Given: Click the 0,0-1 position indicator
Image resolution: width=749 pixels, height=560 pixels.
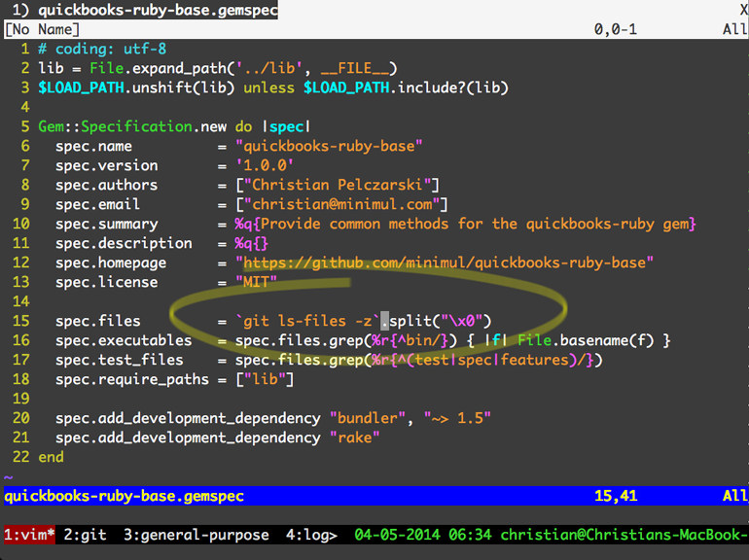Looking at the screenshot, I should [616, 29].
